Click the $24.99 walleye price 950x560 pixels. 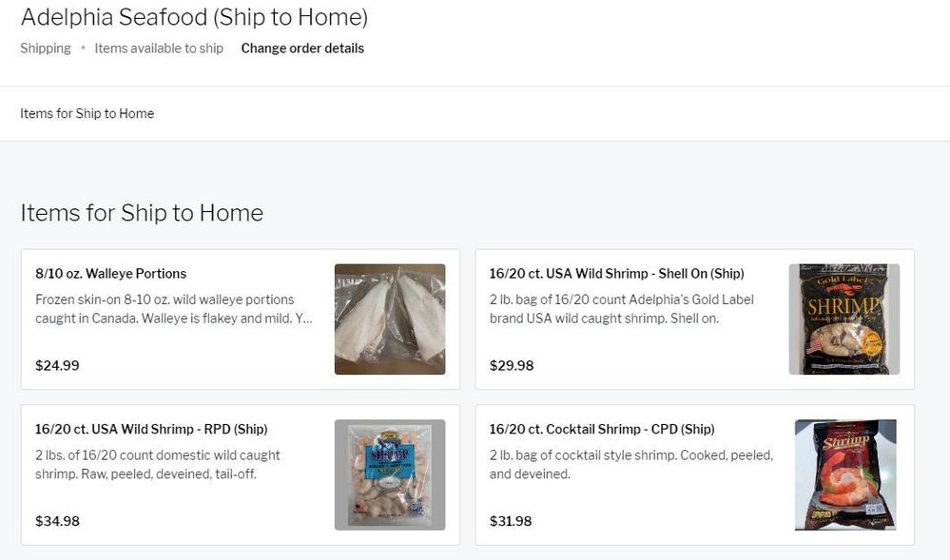pyautogui.click(x=57, y=365)
